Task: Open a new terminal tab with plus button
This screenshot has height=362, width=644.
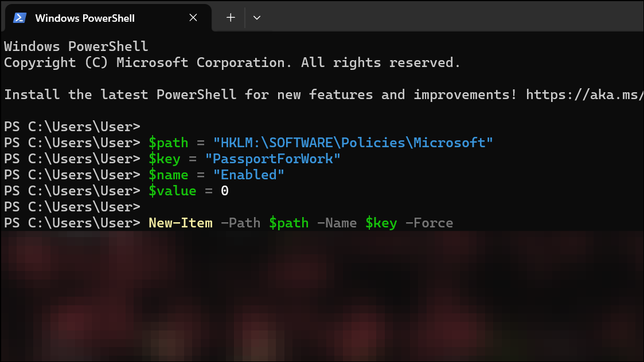Action: click(229, 17)
